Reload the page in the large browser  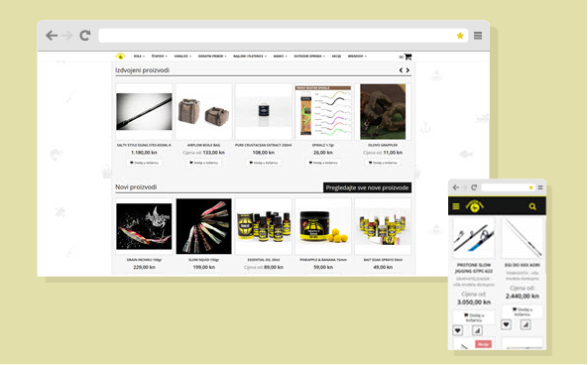pyautogui.click(x=85, y=36)
